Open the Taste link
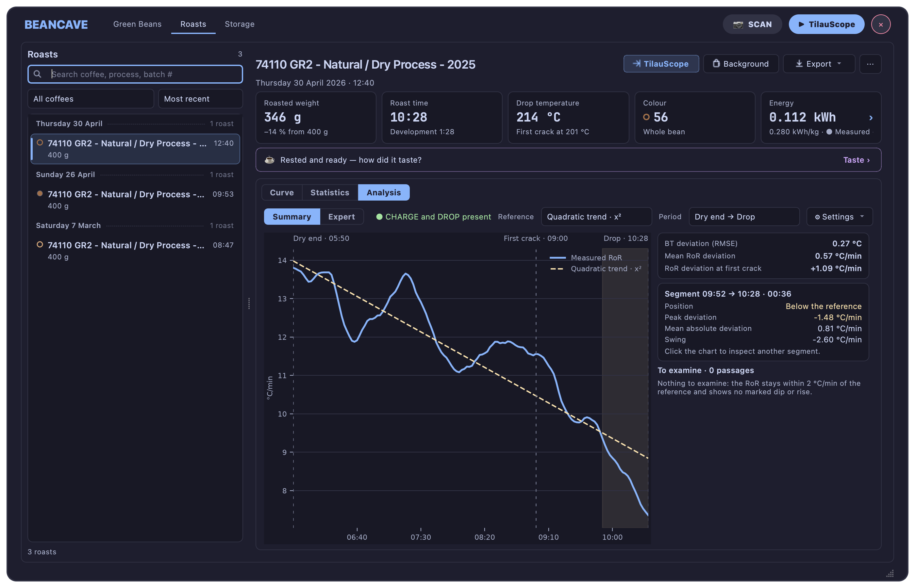915x588 pixels. [x=856, y=160]
